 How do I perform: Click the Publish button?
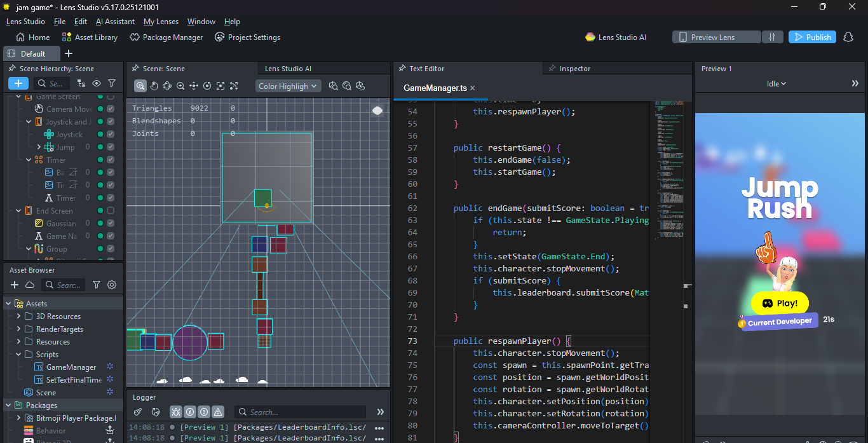(x=812, y=37)
